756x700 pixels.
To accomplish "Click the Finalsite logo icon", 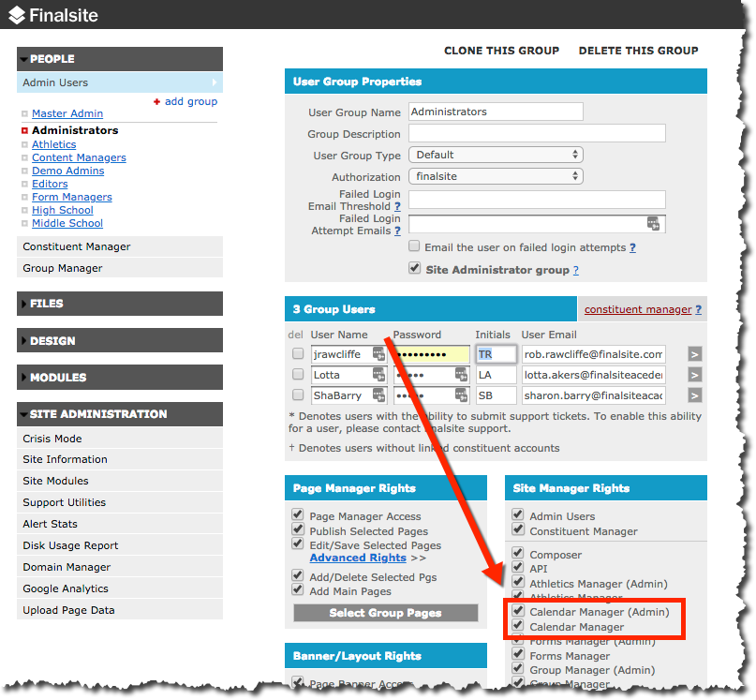I will pyautogui.click(x=17, y=15).
